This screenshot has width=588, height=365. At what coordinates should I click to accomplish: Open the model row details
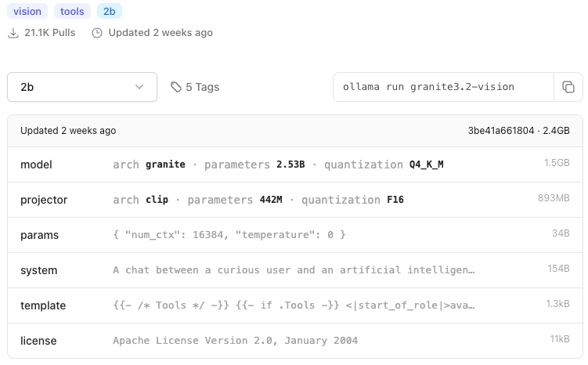(x=294, y=164)
